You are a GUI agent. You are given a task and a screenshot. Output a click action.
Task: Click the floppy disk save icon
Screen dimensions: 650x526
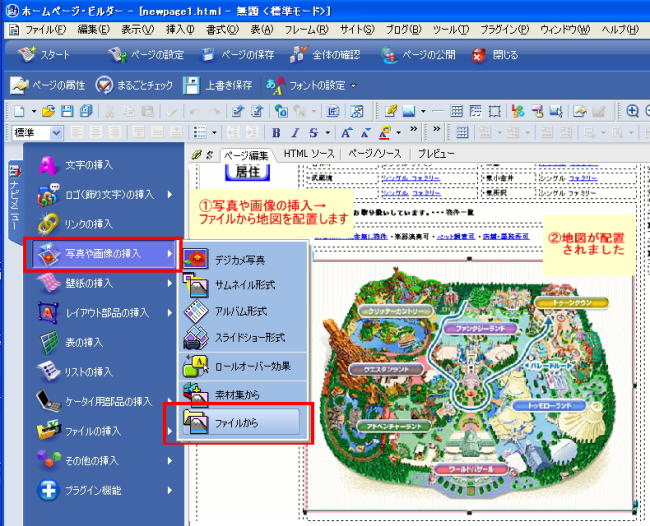coord(67,111)
